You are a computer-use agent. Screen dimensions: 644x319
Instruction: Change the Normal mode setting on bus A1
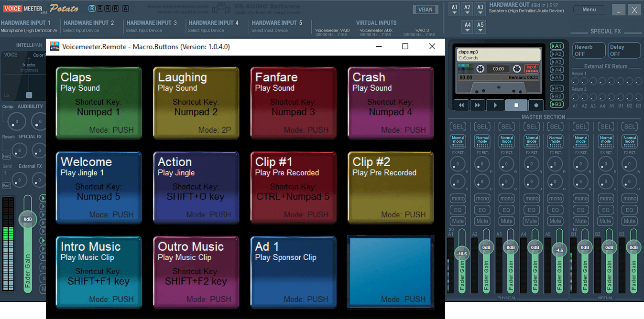tap(458, 141)
